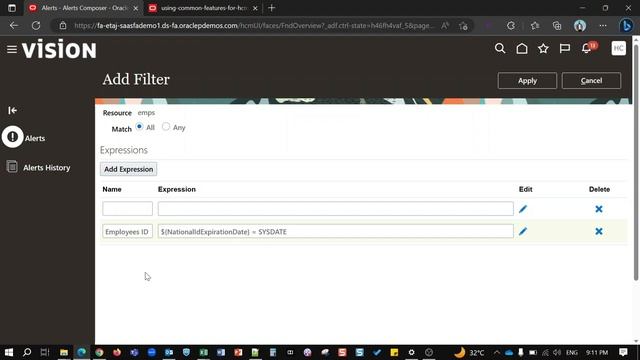Delete the empty first expression row

599,209
